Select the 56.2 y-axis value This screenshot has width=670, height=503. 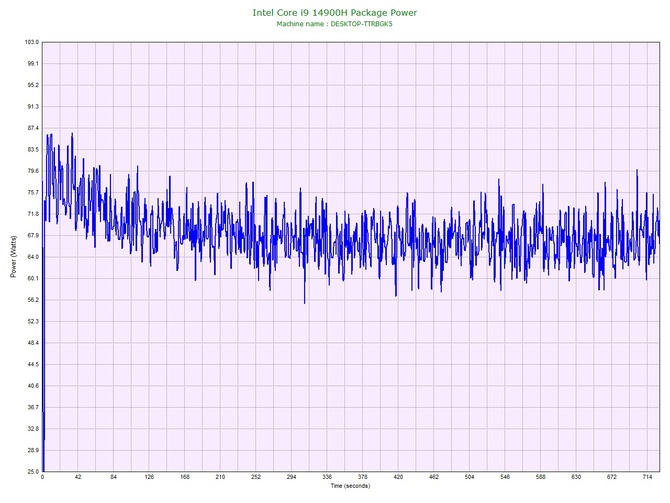(x=33, y=300)
